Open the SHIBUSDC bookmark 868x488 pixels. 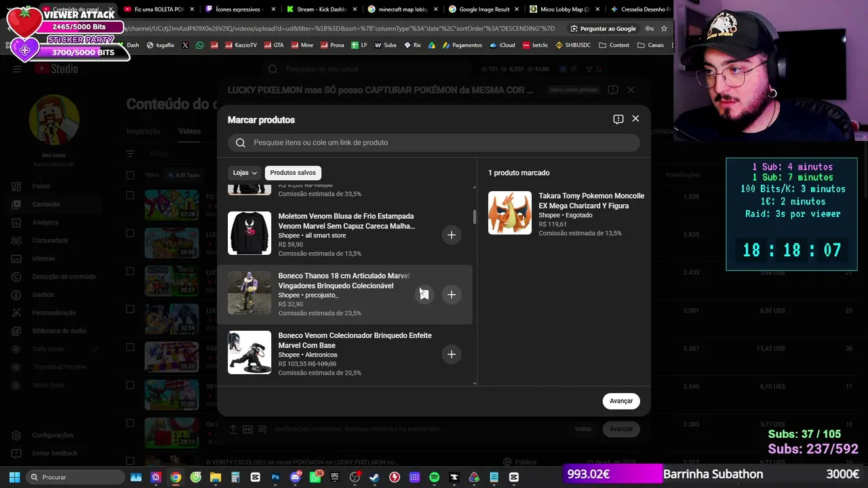click(x=573, y=45)
